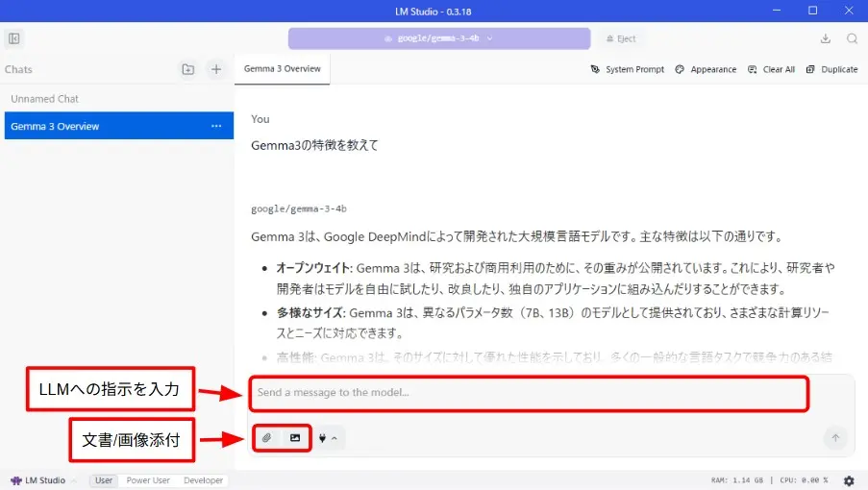Switch to User mode
Screen dimensions: 868x490
tap(104, 480)
